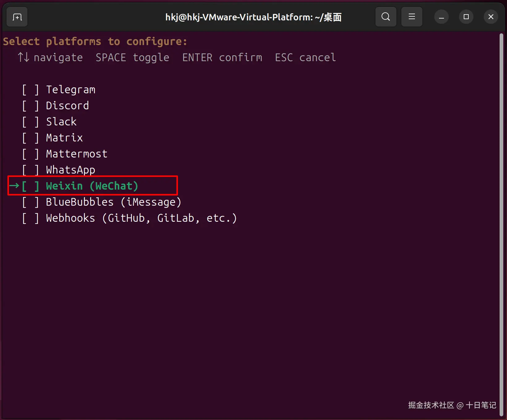Screen dimensions: 507x420
Task: Click the WhatsApp platform label
Action: (71, 170)
